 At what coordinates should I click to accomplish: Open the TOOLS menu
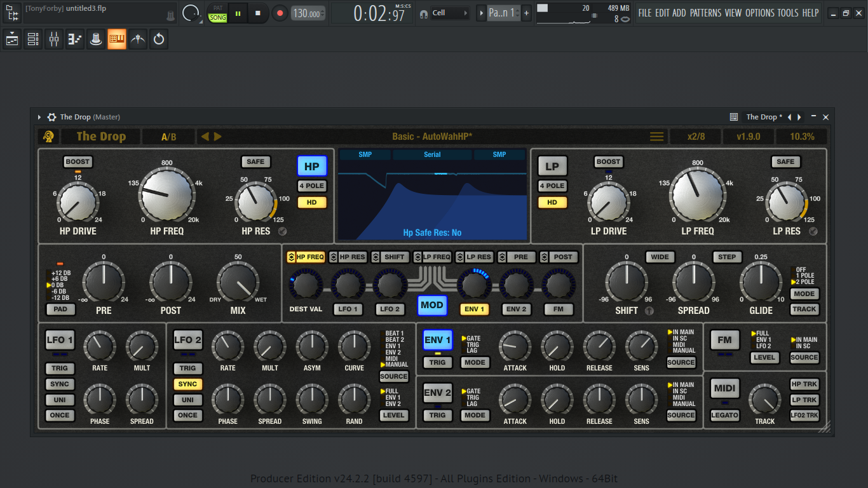pos(788,13)
